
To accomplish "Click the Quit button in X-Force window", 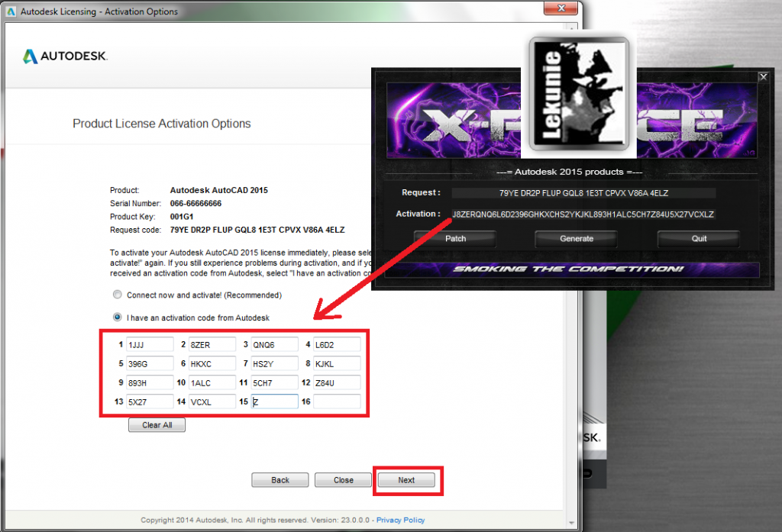I will click(x=698, y=239).
